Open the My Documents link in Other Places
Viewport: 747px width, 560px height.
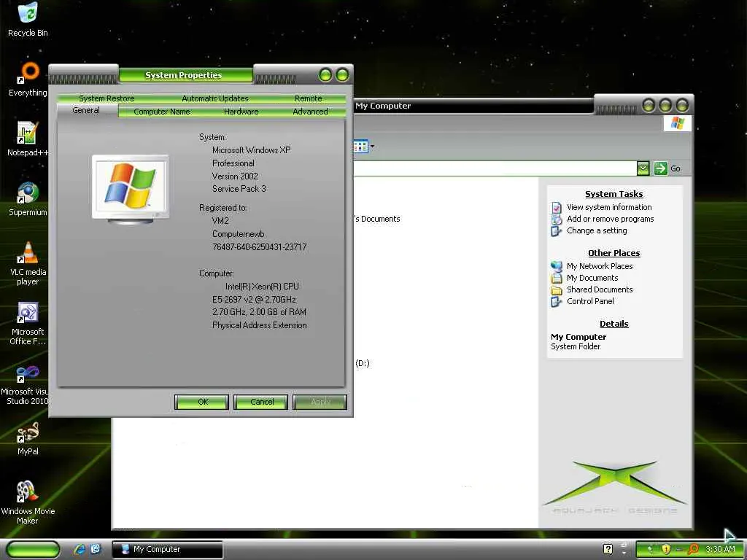click(592, 278)
